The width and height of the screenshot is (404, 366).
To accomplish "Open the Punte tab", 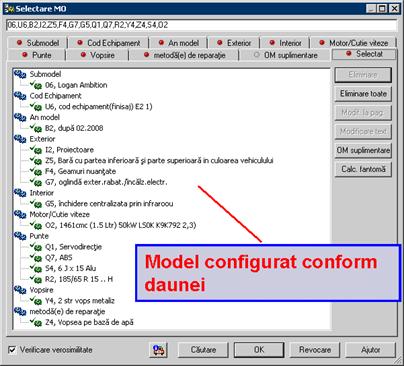I will pyautogui.click(x=36, y=55).
